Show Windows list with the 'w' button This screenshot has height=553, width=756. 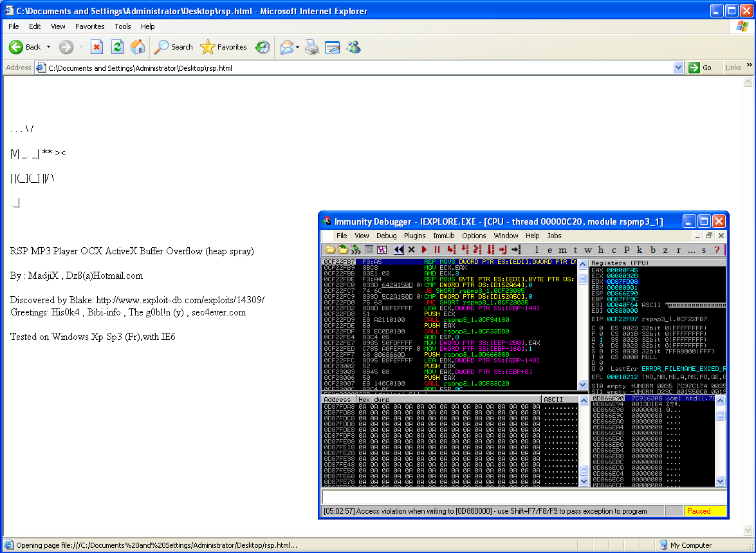[587, 250]
